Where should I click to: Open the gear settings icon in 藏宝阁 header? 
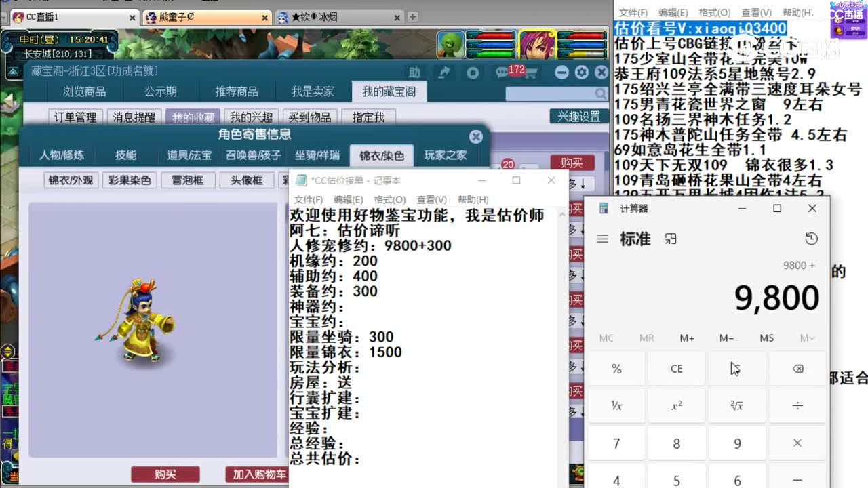point(581,73)
